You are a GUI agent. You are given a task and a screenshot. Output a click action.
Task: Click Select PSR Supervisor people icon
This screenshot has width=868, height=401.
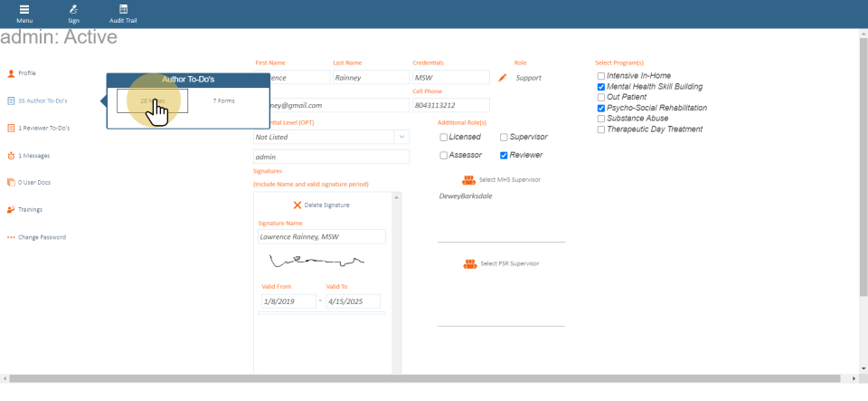[x=469, y=263]
